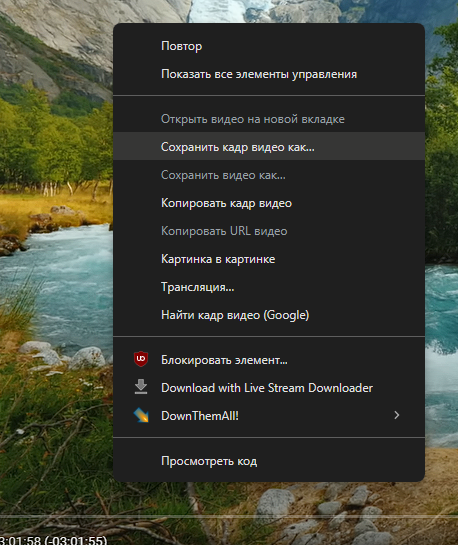Viewport: 458px width, 545px height.
Task: Choose "Download with Live Stream Downloader" label
Action: pos(267,388)
